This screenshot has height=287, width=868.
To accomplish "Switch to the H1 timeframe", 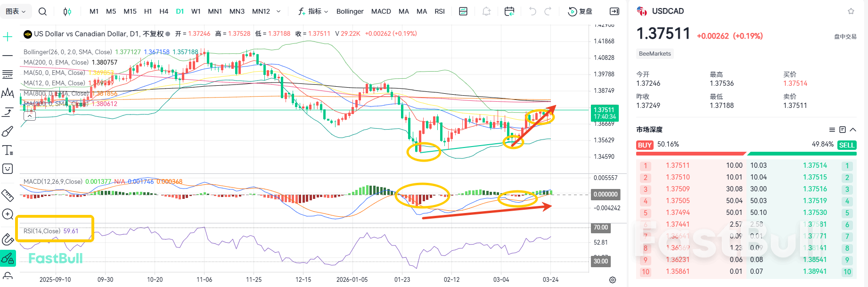I will 148,11.
